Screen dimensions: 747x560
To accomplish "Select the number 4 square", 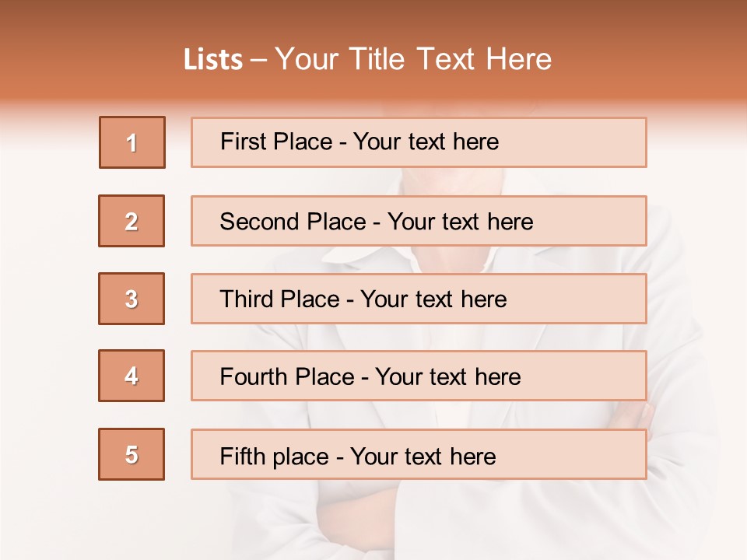I will [132, 376].
